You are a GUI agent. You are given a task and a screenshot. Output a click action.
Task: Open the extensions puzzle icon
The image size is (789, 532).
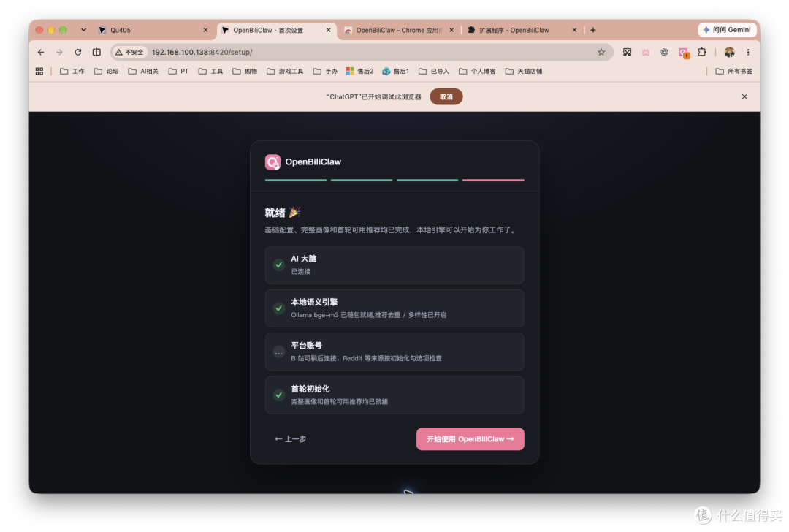tap(702, 52)
